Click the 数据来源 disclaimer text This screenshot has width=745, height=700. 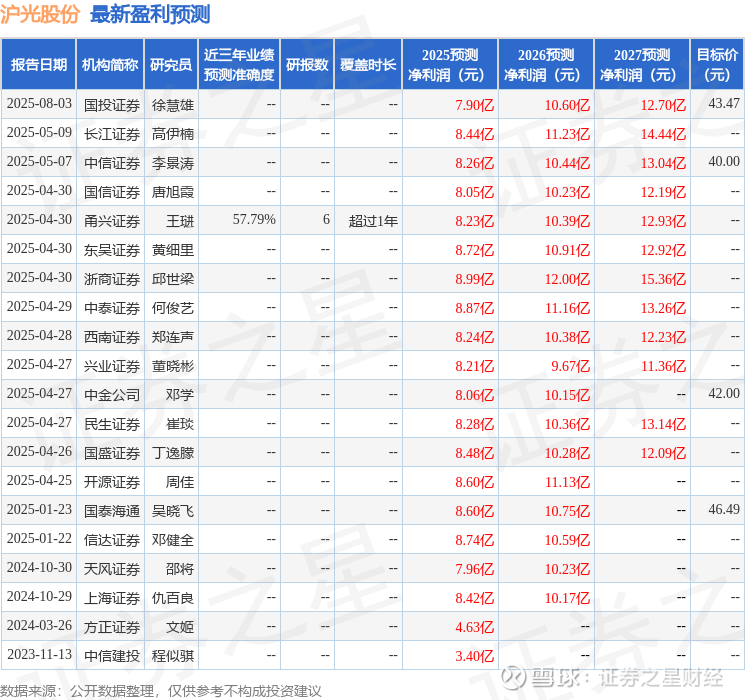[x=161, y=690]
